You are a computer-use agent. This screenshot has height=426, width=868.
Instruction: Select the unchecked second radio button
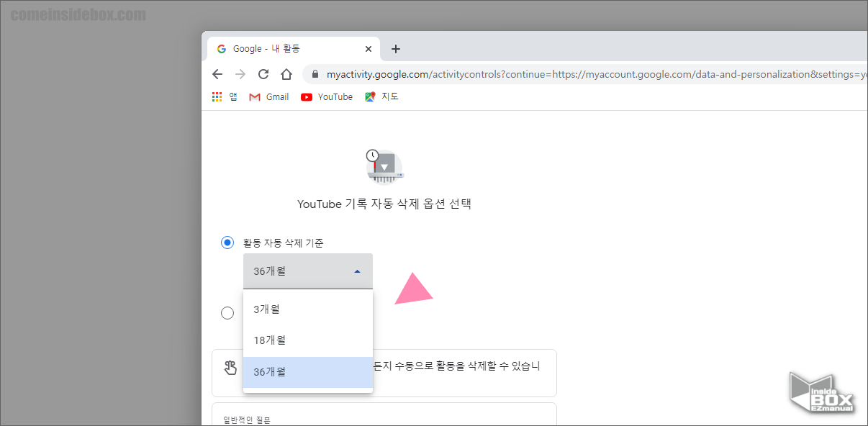pos(227,313)
